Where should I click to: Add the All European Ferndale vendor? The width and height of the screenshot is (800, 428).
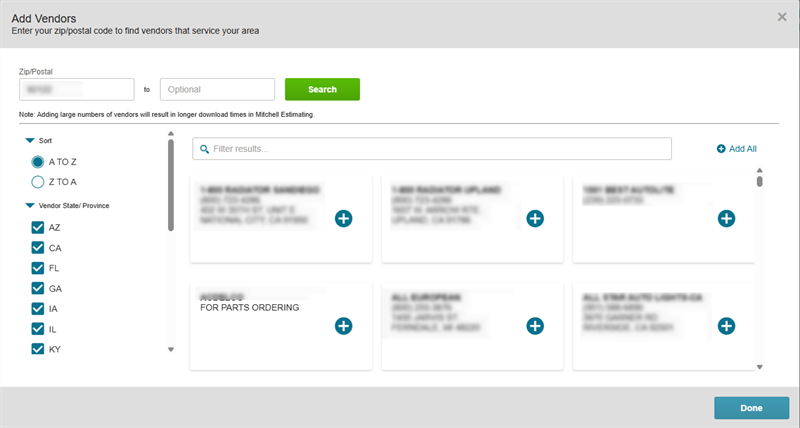point(535,325)
